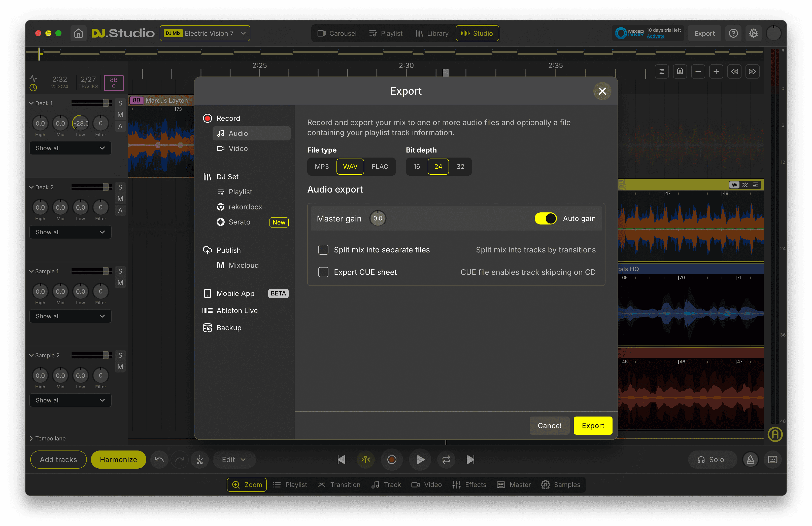Click the Mixed In Key logo
Image resolution: width=812 pixels, height=526 pixels.
[629, 33]
